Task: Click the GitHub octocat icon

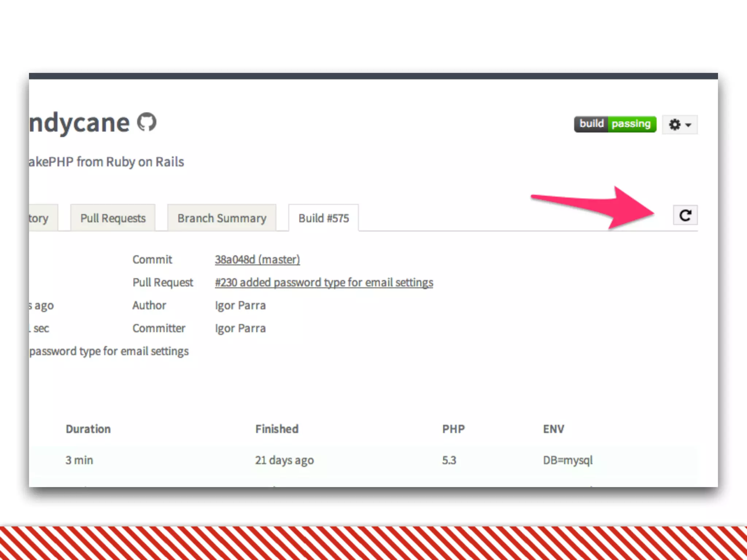Action: click(147, 122)
